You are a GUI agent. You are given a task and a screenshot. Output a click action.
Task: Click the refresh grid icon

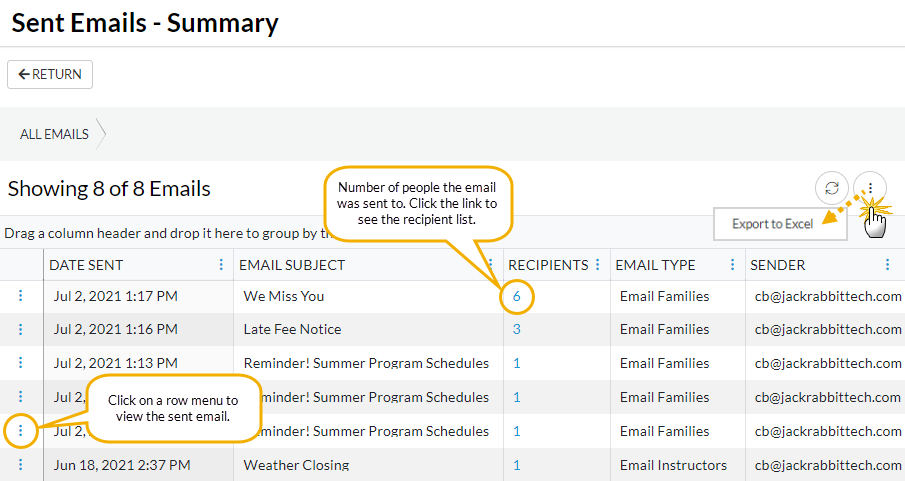[x=832, y=188]
